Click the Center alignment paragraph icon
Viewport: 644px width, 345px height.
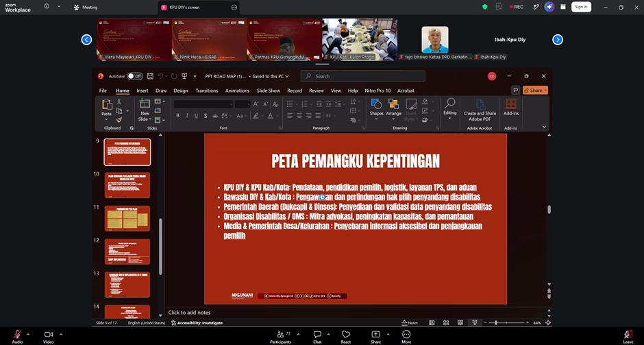click(299, 116)
